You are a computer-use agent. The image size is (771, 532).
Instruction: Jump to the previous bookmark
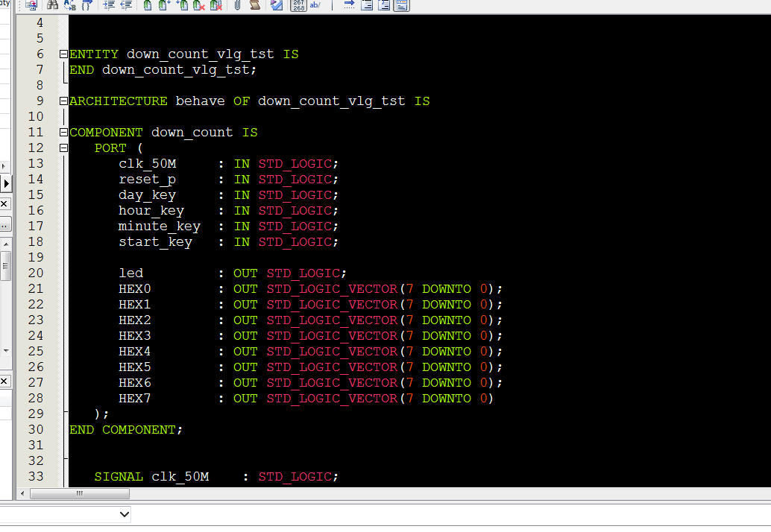coord(181,5)
